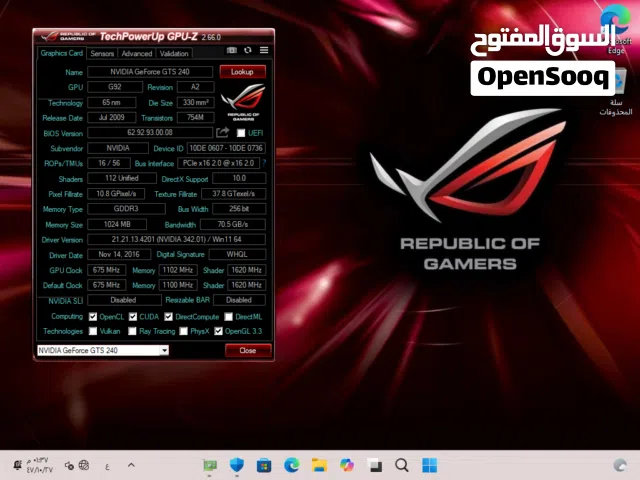Viewport: 640px width, 480px height.
Task: Open File Explorer from the taskbar
Action: [x=319, y=465]
